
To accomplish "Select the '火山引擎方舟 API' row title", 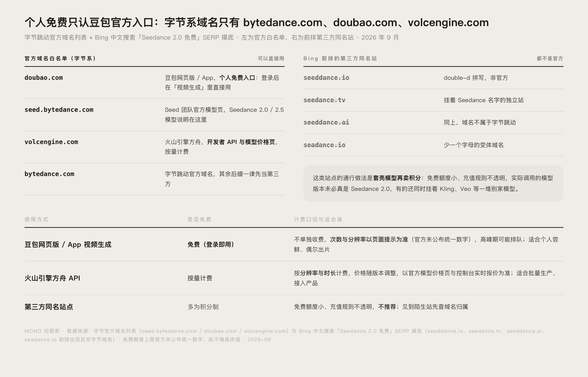I will tap(52, 278).
